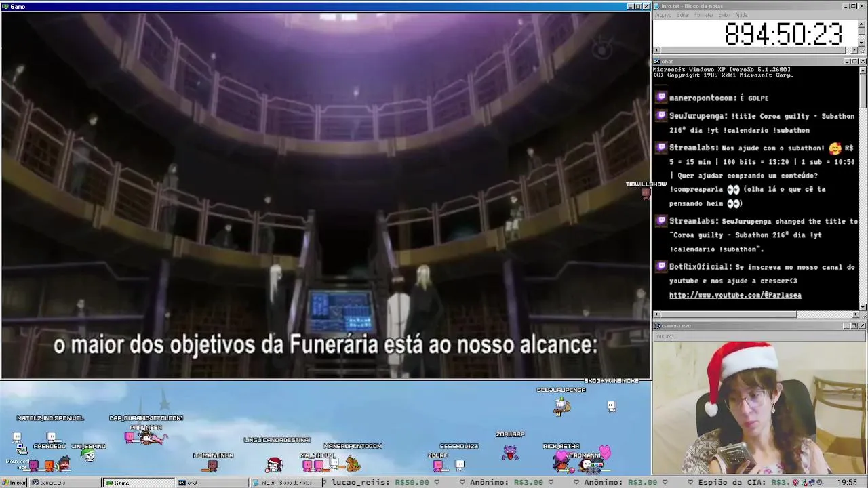Viewport: 868px width, 488px height.
Task: Click Twitch badge beside SeuJurupenga message
Action: [x=662, y=116]
